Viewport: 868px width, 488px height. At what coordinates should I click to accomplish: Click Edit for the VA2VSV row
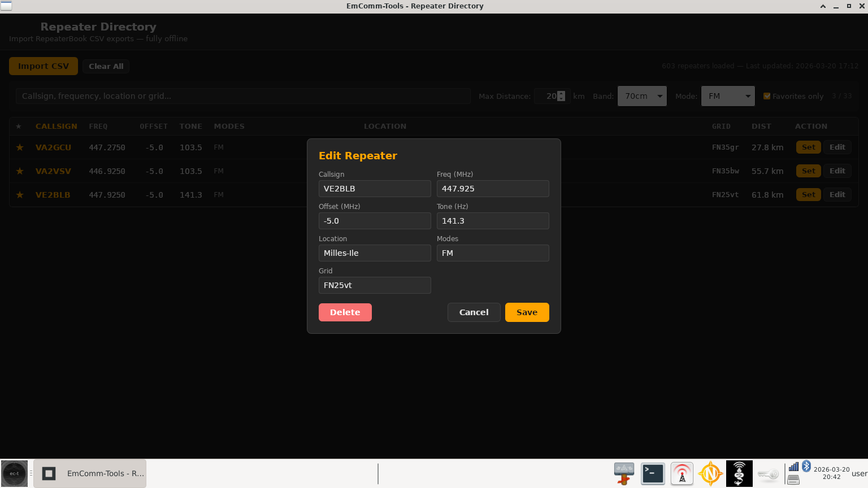[x=837, y=171]
